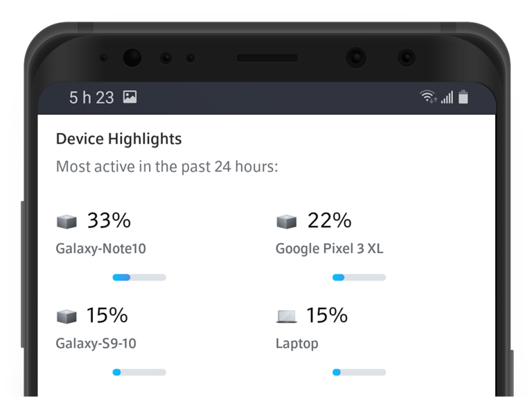Tap the picture notification icon in status bar
This screenshot has width=532, height=397.
pos(130,97)
